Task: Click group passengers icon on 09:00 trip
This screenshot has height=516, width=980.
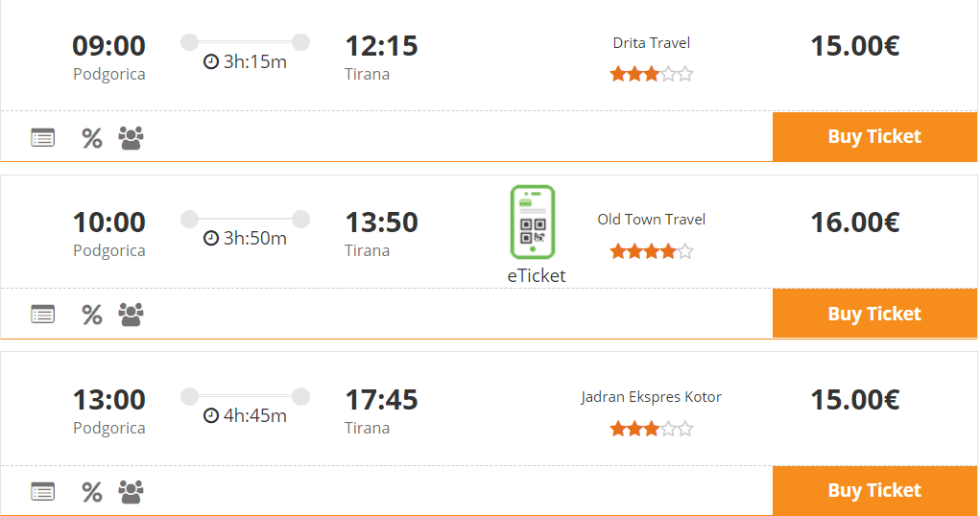Action: click(131, 137)
